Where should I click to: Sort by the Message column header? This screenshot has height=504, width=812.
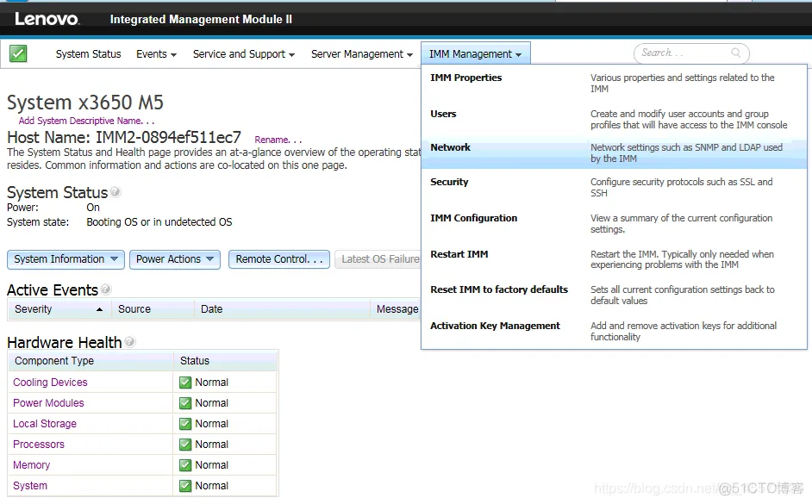click(397, 309)
